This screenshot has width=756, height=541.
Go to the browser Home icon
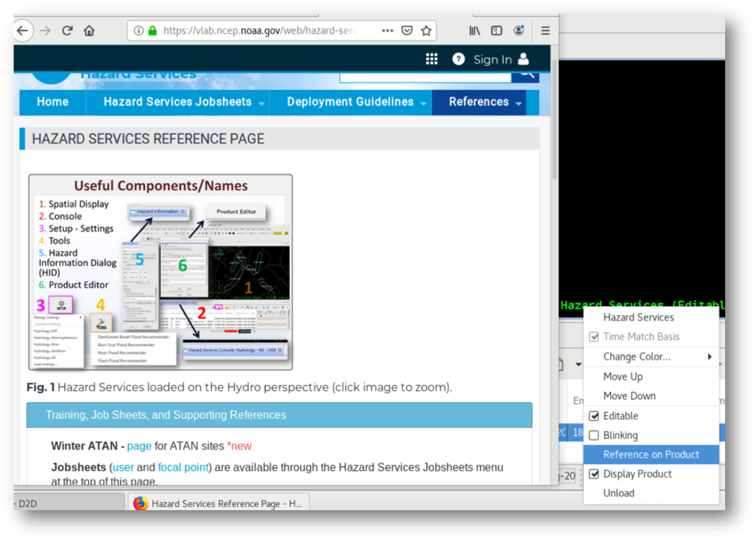(x=89, y=31)
